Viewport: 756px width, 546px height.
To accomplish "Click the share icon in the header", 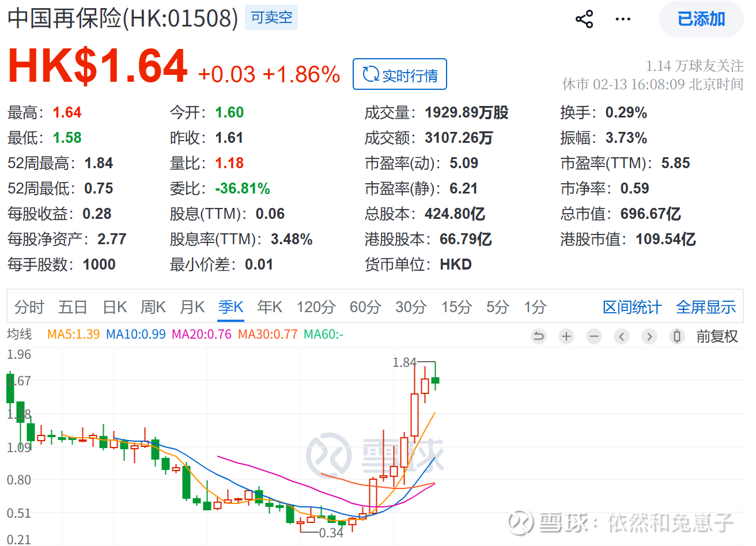I will pyautogui.click(x=584, y=19).
